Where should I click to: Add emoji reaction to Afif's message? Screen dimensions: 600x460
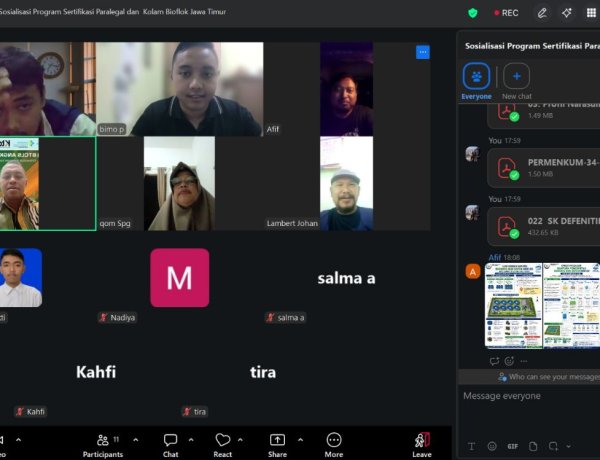(509, 361)
